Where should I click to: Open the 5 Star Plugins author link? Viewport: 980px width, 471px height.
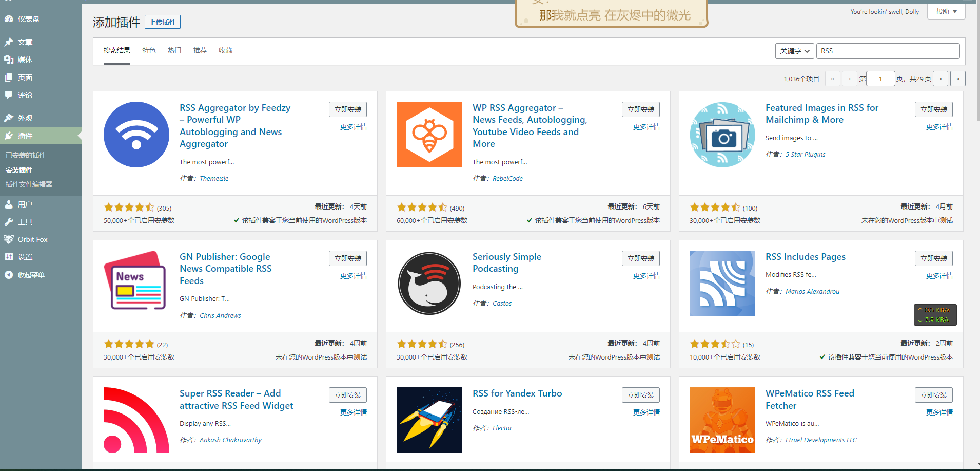(x=806, y=154)
